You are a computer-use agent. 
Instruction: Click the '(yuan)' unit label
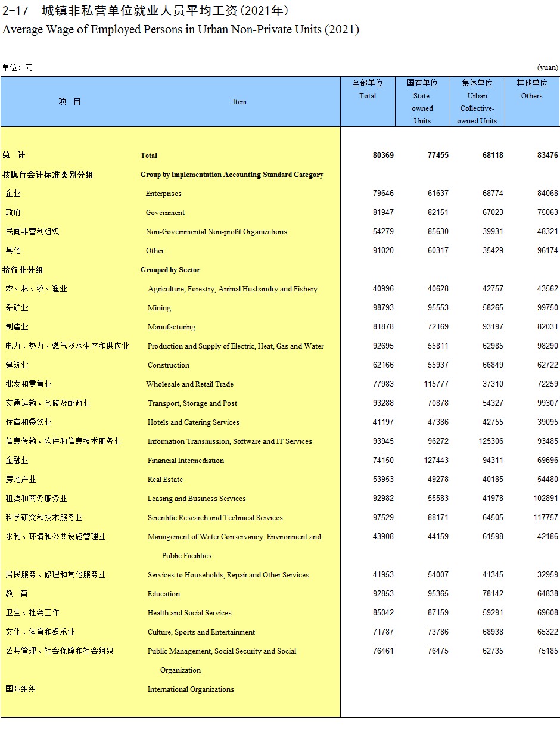coord(547,68)
